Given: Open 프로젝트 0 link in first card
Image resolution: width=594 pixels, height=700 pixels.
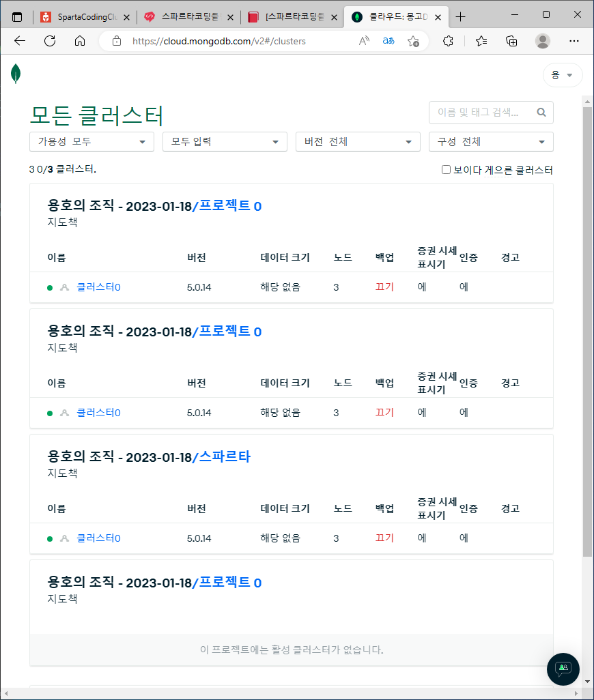Looking at the screenshot, I should (230, 206).
